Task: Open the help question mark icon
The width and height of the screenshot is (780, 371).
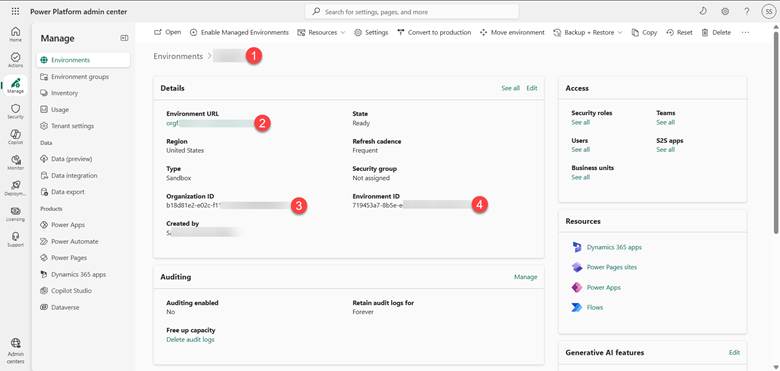Action: (747, 11)
